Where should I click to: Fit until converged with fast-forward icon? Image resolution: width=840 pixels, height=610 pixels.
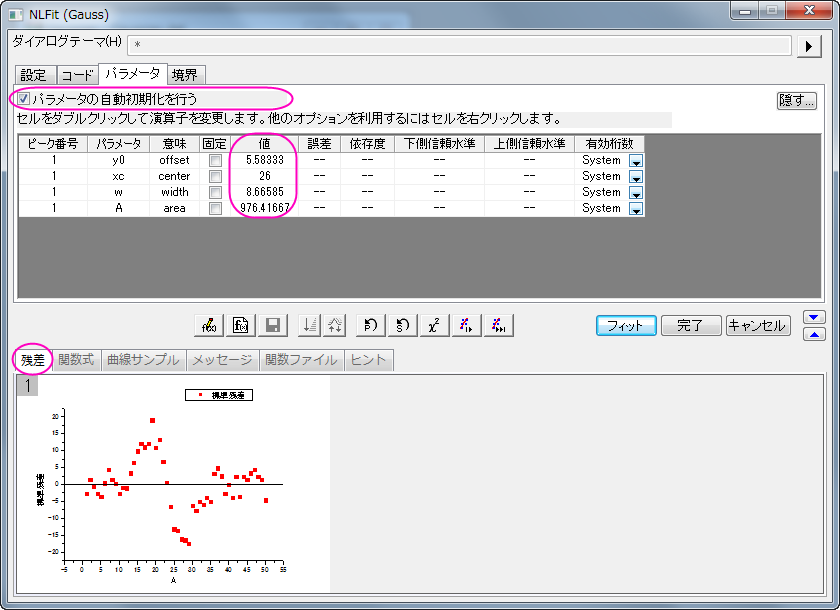(499, 325)
